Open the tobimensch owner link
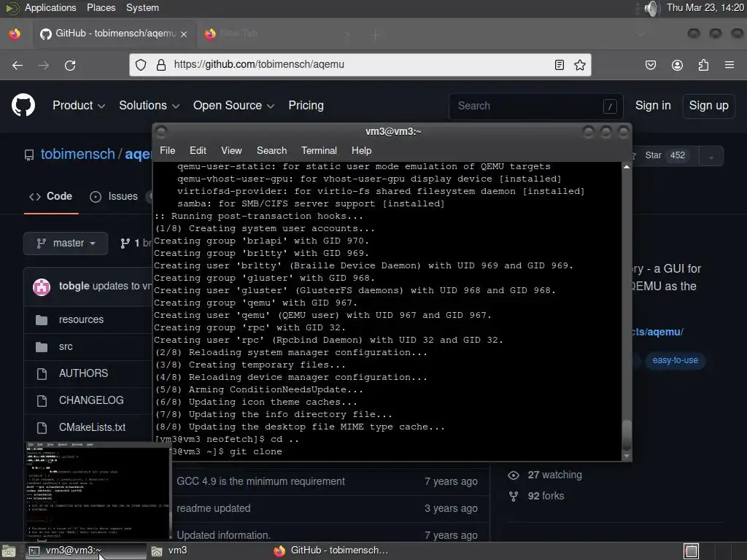Viewport: 747px width, 560px height. pos(77,155)
